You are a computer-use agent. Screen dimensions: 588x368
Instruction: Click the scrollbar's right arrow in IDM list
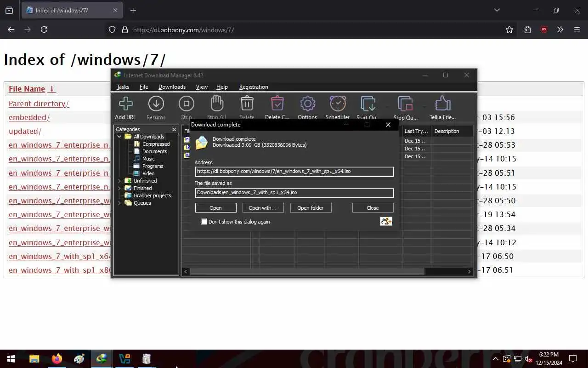[469, 272]
